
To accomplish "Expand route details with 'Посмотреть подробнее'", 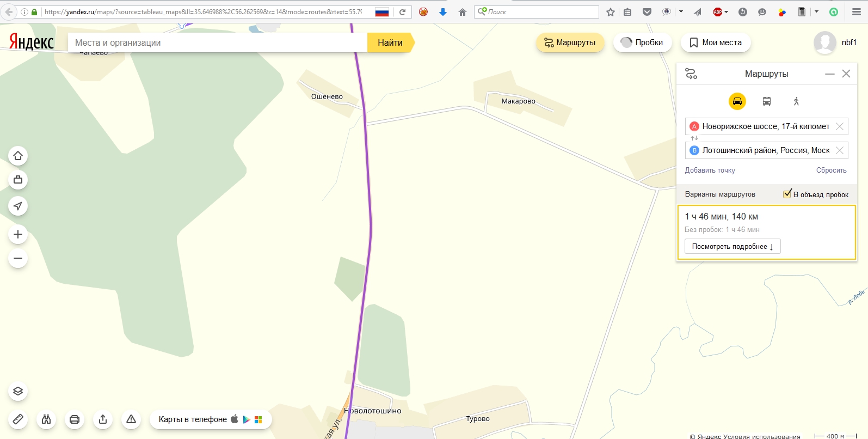I will click(x=732, y=247).
